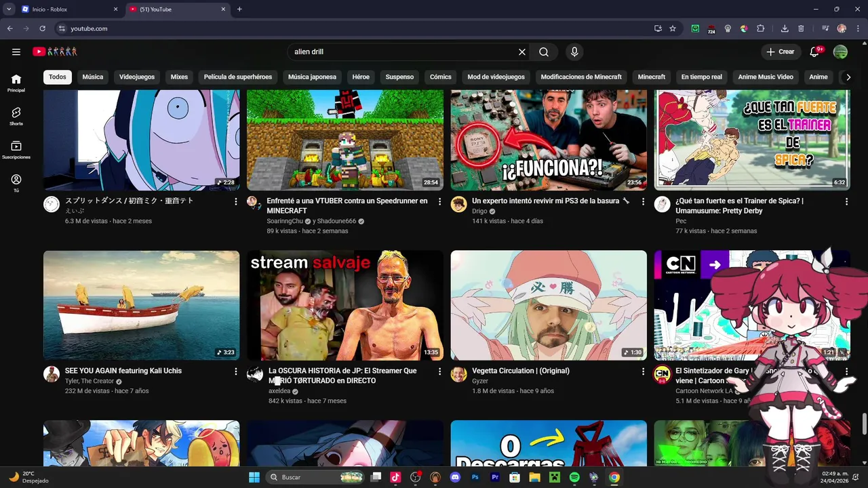Image resolution: width=868 pixels, height=488 pixels.
Task: Open the YouTube notifications bell
Action: pyautogui.click(x=814, y=52)
